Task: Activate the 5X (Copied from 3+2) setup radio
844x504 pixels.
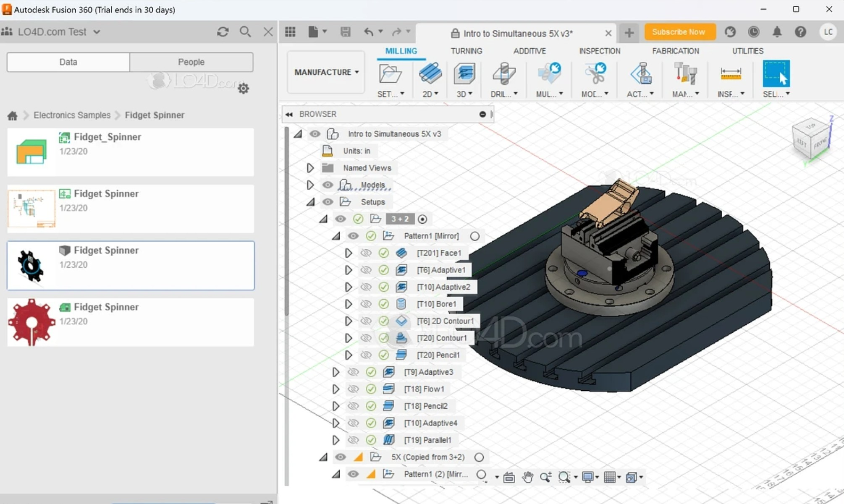Action: pos(479,457)
